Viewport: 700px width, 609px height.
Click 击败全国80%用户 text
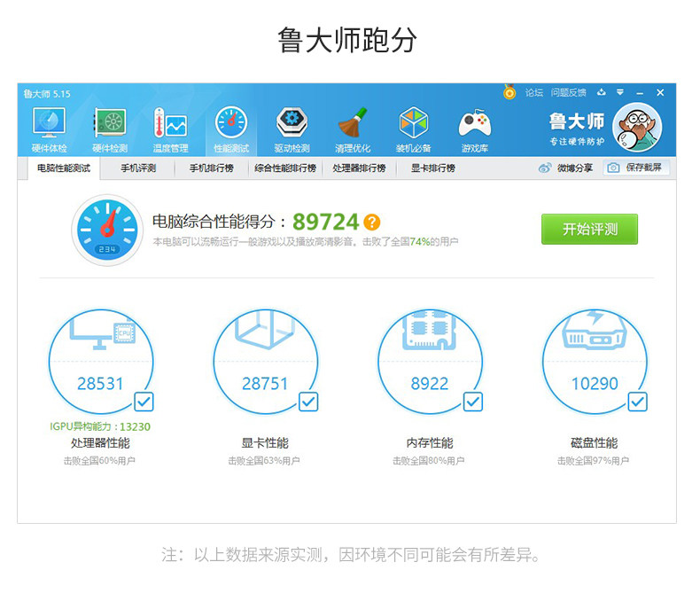(x=429, y=461)
